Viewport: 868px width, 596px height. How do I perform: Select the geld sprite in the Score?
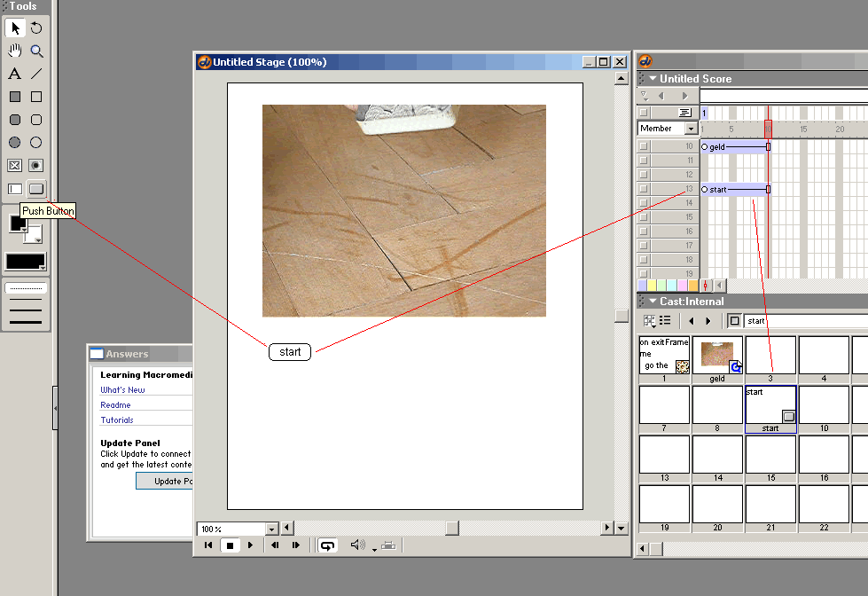(x=736, y=147)
